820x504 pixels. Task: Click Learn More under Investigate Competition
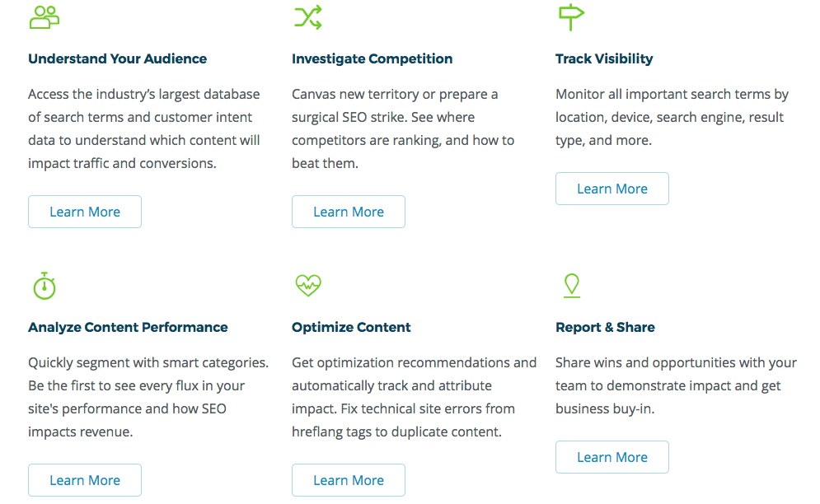348,212
